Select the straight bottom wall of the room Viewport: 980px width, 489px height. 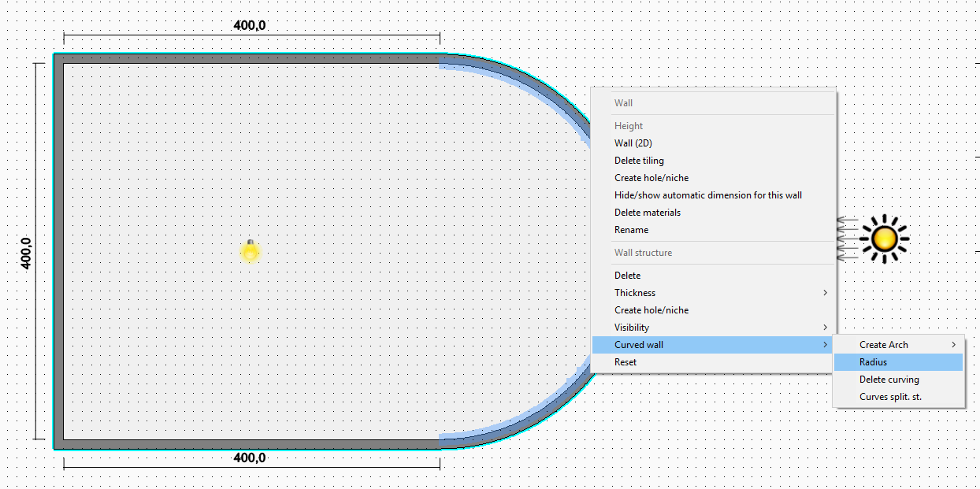[247, 444]
